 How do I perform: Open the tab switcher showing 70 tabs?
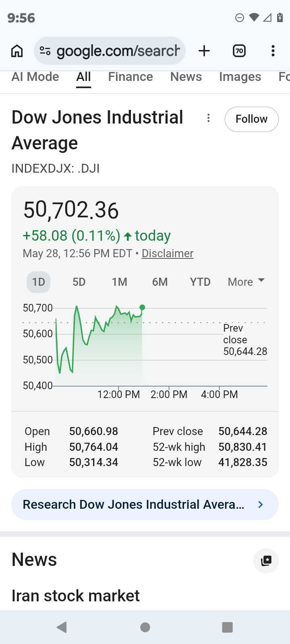pos(239,51)
